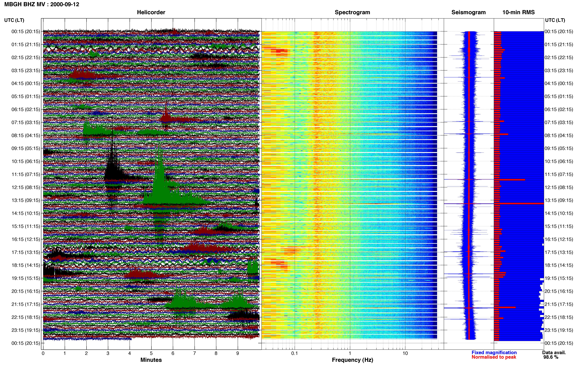
Task: Click the 10-min RMS panel heading
Action: click(518, 12)
